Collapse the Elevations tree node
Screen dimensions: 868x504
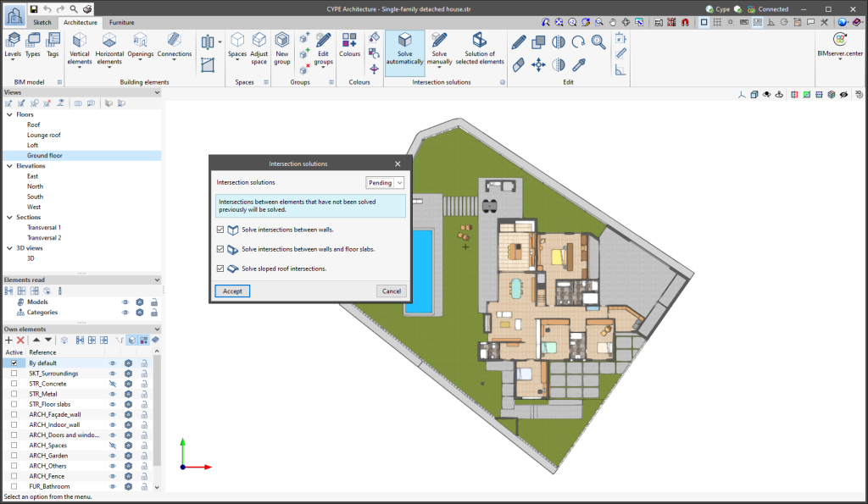10,166
